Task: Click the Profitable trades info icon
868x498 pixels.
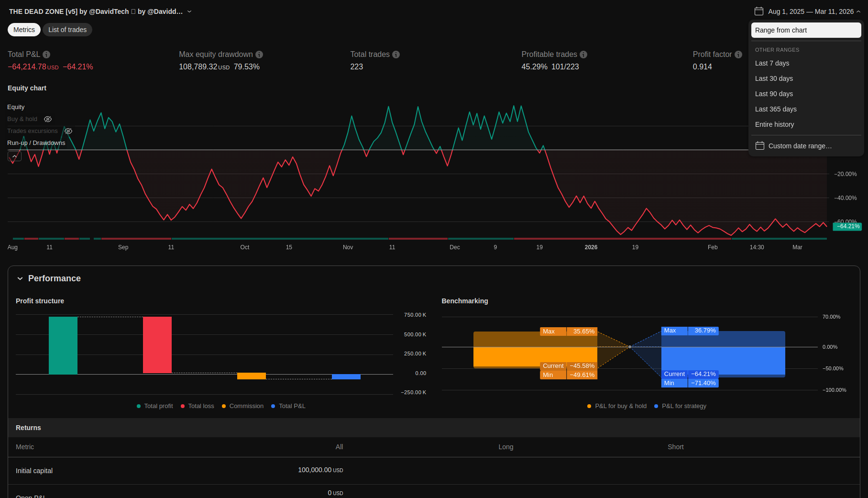Action: (x=583, y=55)
